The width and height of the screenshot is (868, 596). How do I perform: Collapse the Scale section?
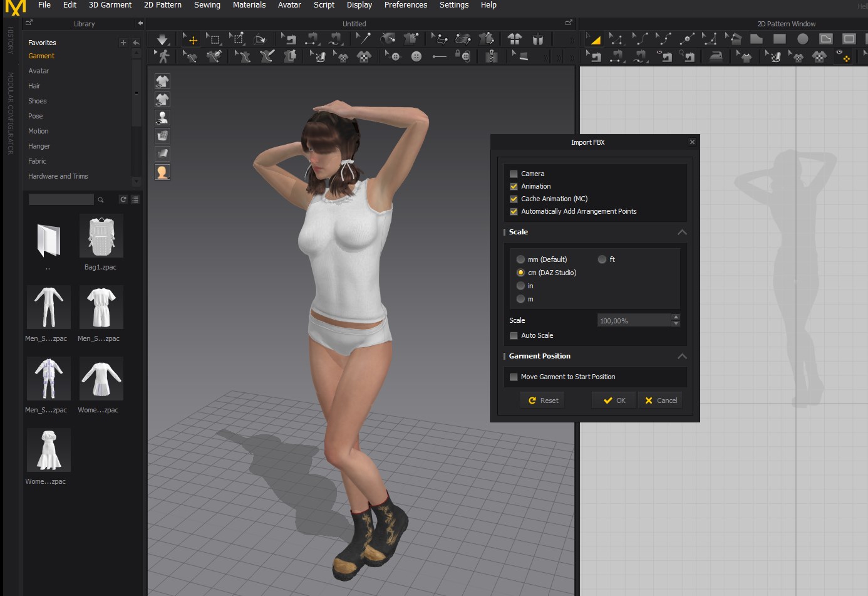[682, 232]
